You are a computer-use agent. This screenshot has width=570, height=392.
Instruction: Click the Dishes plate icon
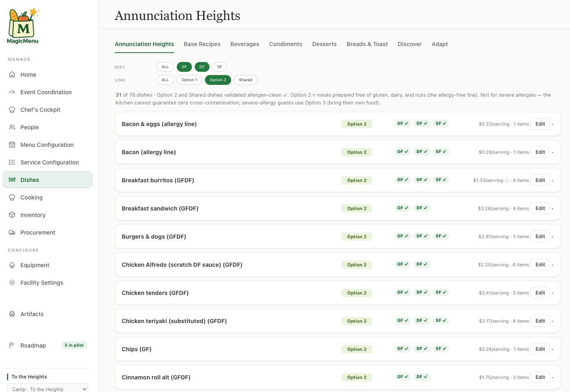(12, 180)
